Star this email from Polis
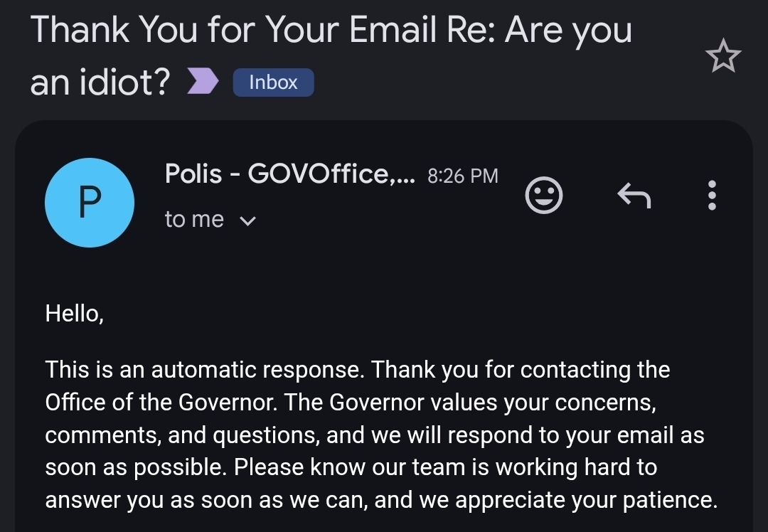768x532 pixels. [723, 58]
